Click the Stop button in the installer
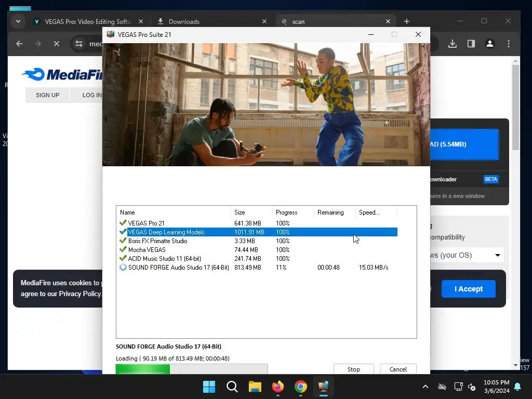This screenshot has width=532, height=399. coord(353,369)
